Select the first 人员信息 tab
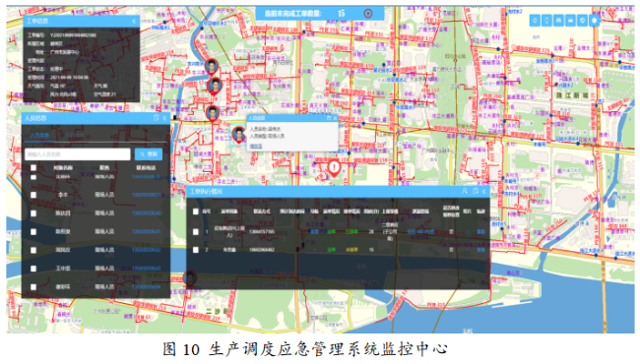The height and width of the screenshot is (364, 640). [x=40, y=135]
